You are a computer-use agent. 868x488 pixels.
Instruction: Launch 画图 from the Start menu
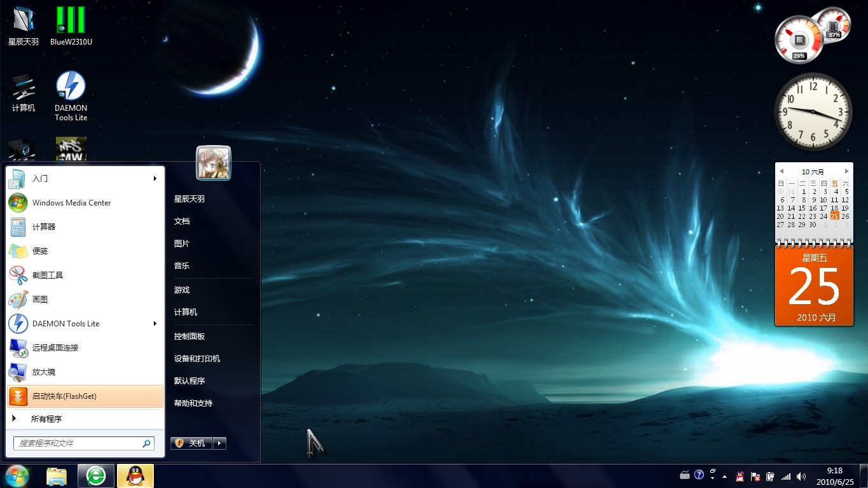pyautogui.click(x=85, y=299)
